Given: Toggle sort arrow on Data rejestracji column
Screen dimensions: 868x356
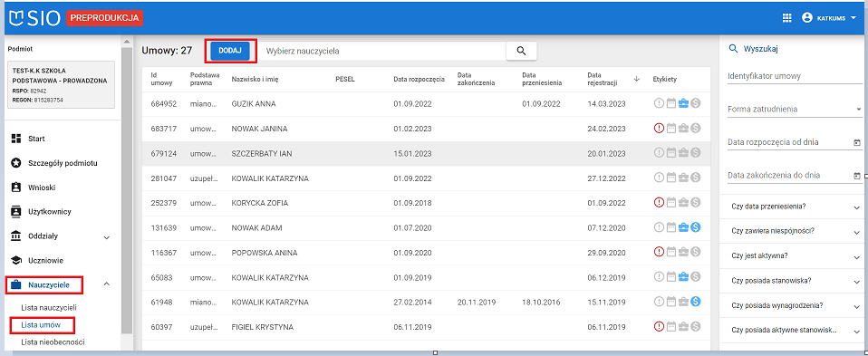Looking at the screenshot, I should pos(637,79).
